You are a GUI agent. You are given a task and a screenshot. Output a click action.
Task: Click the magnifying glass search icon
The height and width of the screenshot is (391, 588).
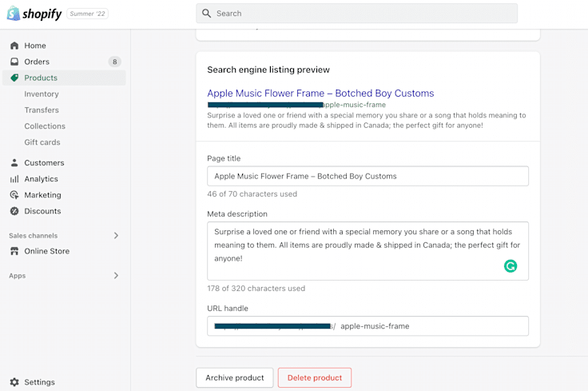pos(206,14)
